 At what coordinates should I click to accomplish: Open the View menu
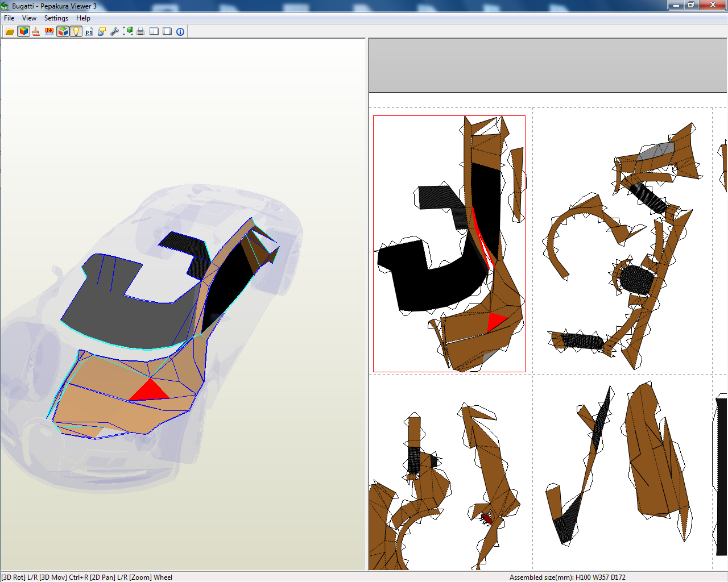[28, 18]
